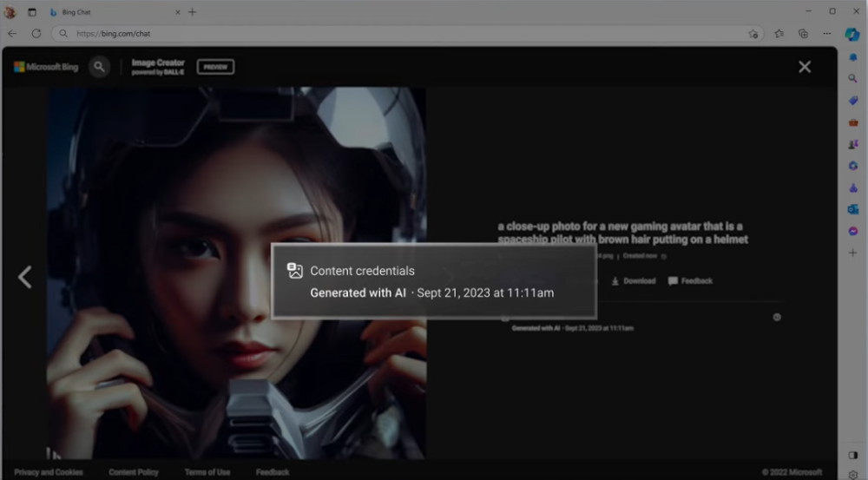The height and width of the screenshot is (480, 868).
Task: Click the 'Generated with AI' tooltip text
Action: pyautogui.click(x=358, y=293)
